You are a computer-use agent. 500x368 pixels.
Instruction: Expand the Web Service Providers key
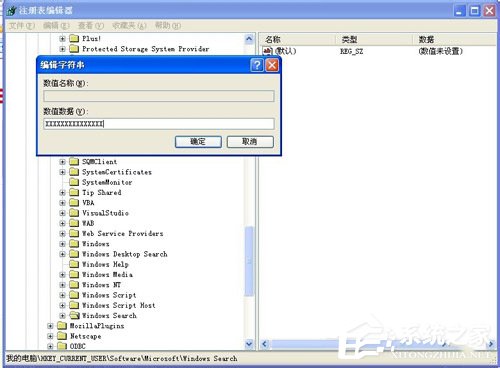(x=62, y=234)
